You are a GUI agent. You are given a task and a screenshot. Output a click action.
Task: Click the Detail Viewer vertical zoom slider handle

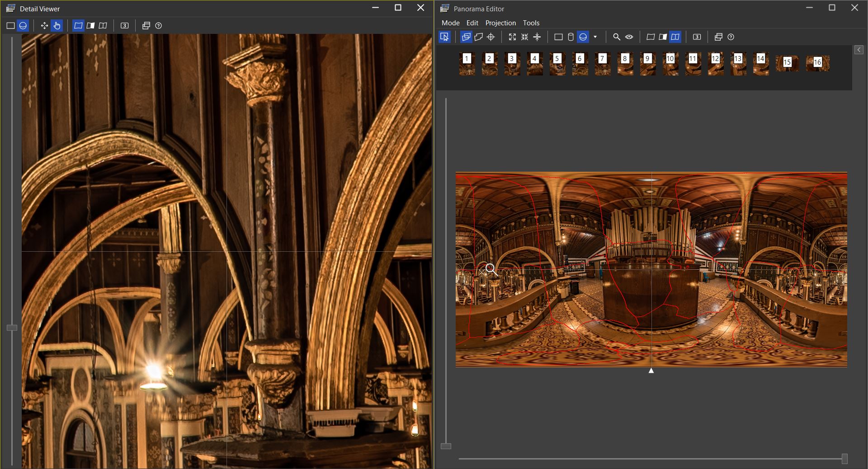pos(12,328)
